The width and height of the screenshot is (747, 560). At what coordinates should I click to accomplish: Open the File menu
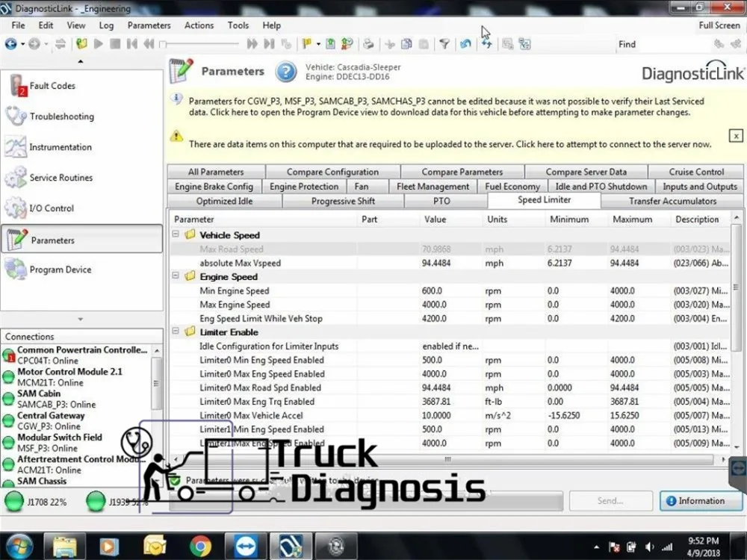(x=18, y=25)
